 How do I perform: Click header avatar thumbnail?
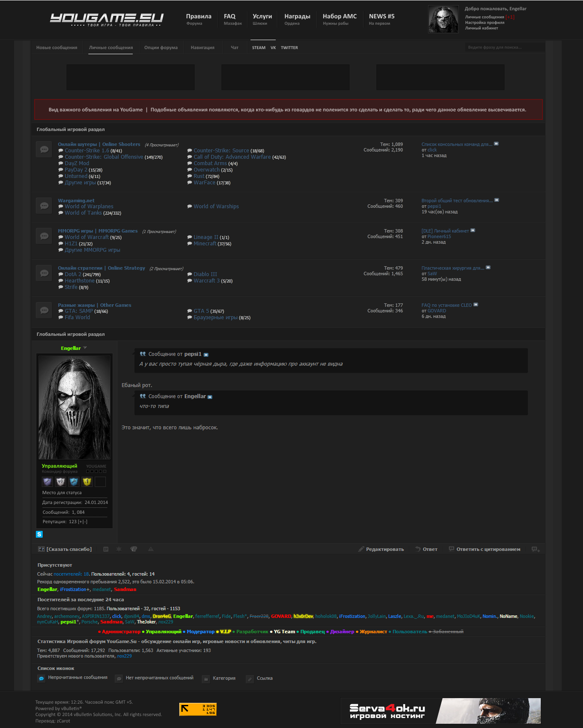click(x=443, y=19)
